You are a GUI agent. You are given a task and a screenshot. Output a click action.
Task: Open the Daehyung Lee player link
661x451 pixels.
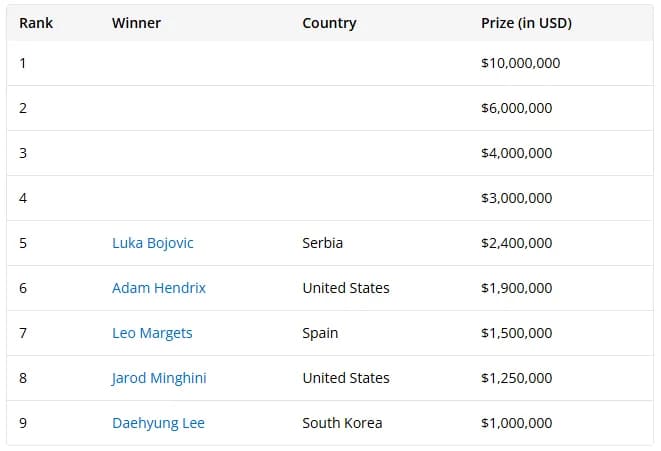click(159, 423)
